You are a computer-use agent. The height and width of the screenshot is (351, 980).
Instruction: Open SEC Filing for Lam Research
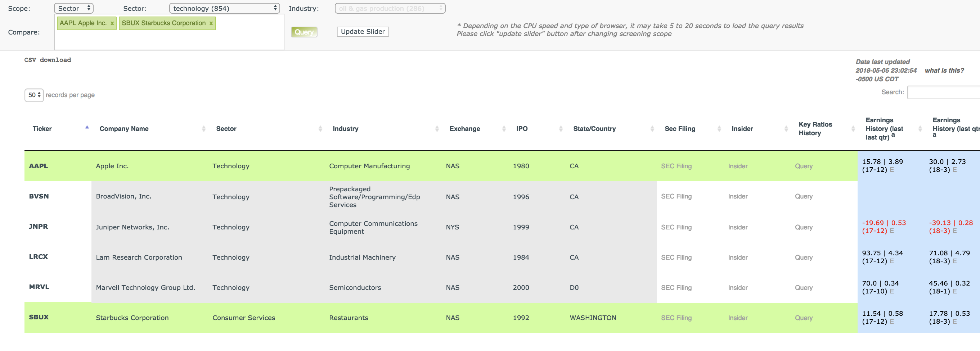[676, 257]
